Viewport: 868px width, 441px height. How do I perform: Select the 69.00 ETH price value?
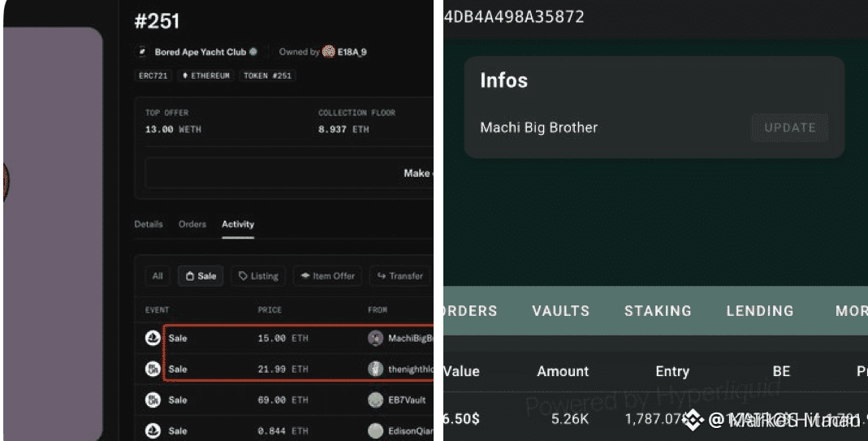(283, 400)
